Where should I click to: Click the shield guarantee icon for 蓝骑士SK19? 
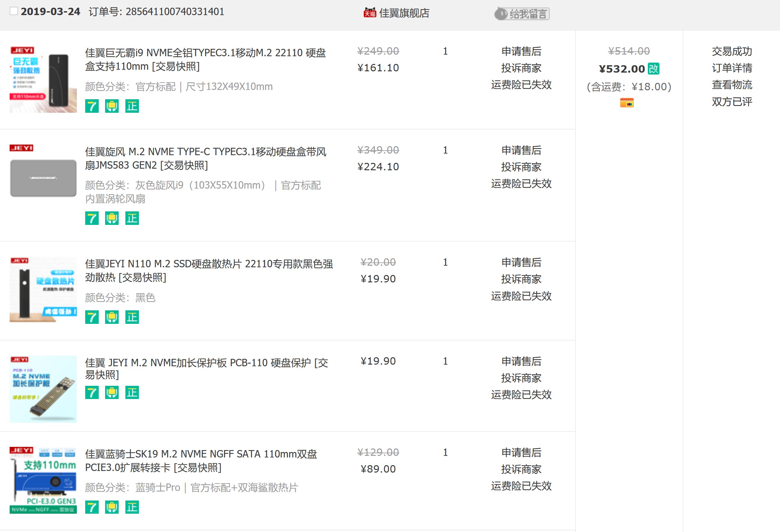pos(112,507)
